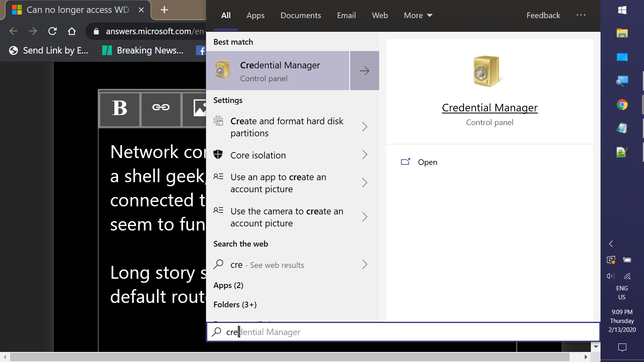Focus the Windows search input box

(403, 332)
